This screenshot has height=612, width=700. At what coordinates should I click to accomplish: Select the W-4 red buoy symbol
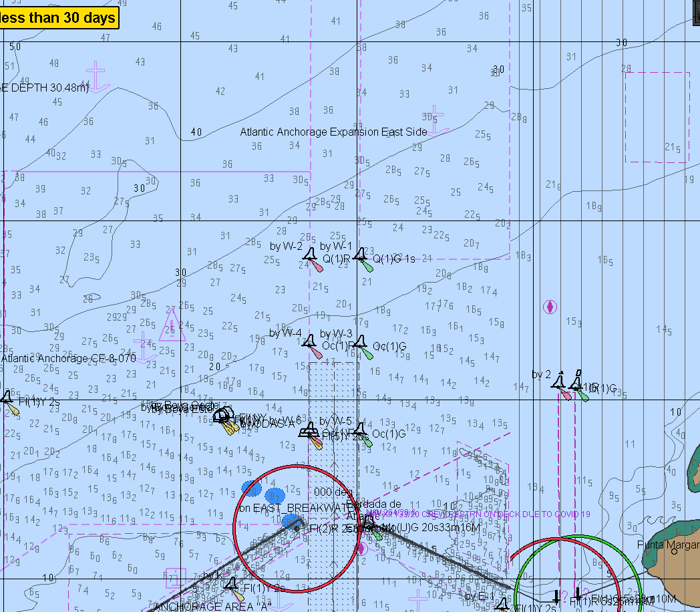pyautogui.click(x=310, y=343)
